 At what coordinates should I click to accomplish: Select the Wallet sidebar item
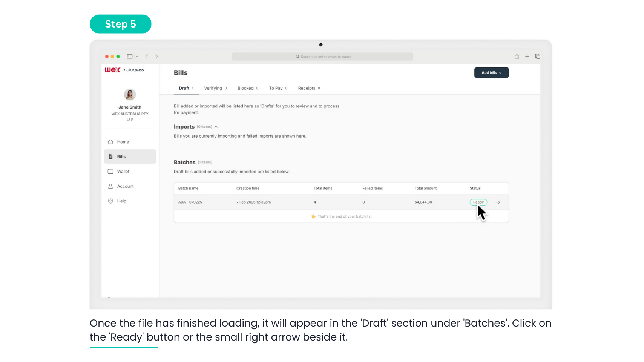coord(123,172)
